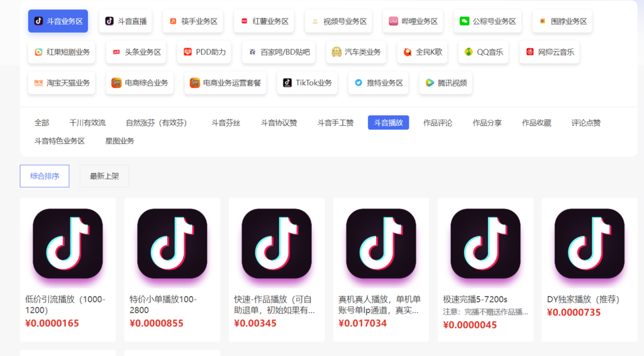644x356 pixels.
Task: Click the price ¥0.00345
Action: coord(255,323)
